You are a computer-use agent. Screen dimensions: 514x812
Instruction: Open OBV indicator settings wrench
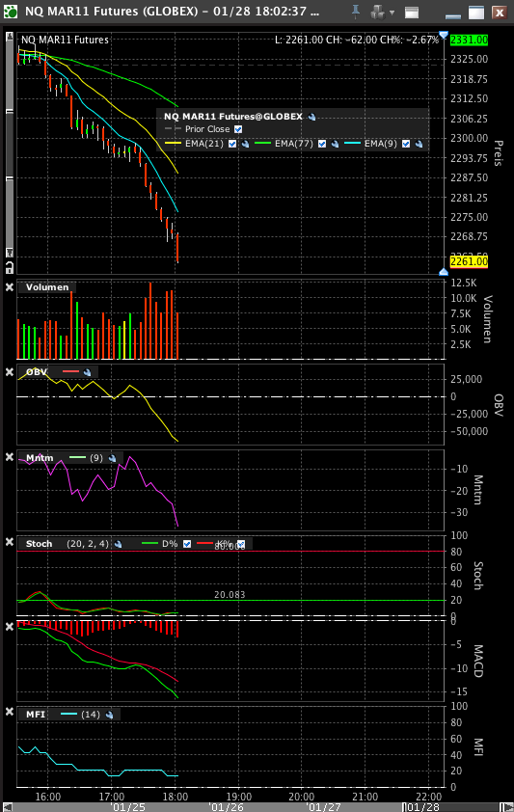pyautogui.click(x=87, y=372)
